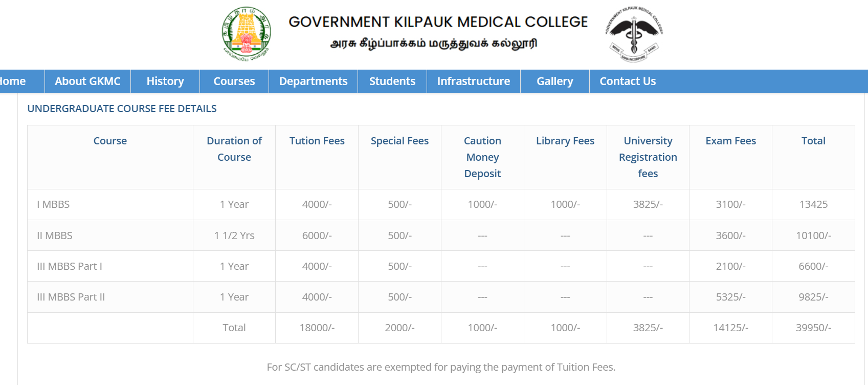Select the II MBBS course cell
868x385 pixels.
pos(55,236)
